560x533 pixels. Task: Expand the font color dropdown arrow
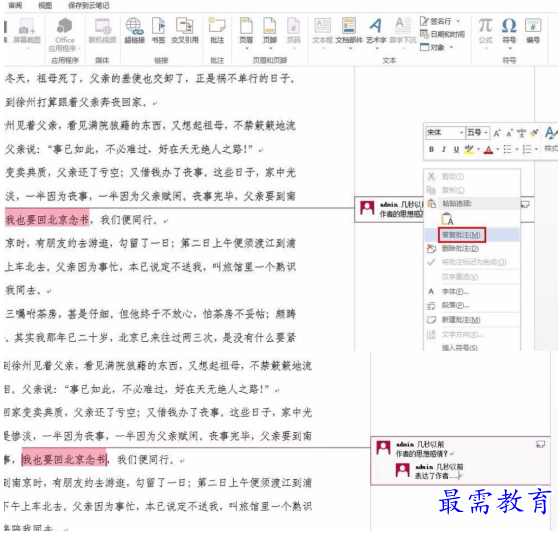tap(498, 149)
